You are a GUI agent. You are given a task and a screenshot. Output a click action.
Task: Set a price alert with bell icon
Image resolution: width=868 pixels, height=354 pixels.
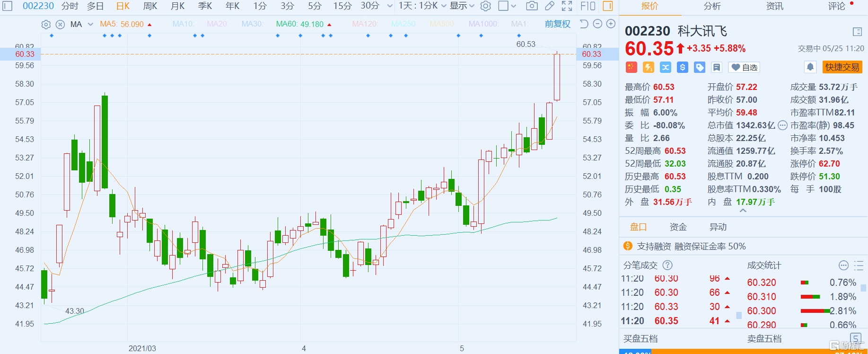pyautogui.click(x=810, y=67)
